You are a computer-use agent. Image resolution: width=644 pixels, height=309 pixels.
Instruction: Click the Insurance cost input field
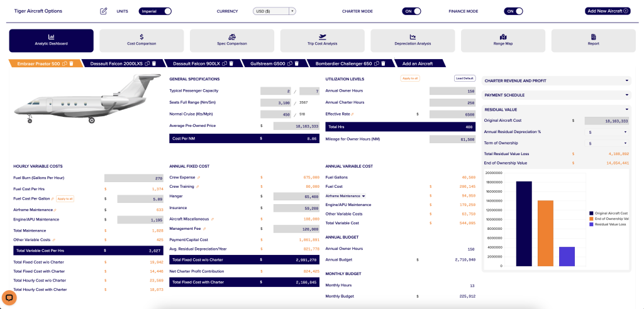[x=297, y=208]
